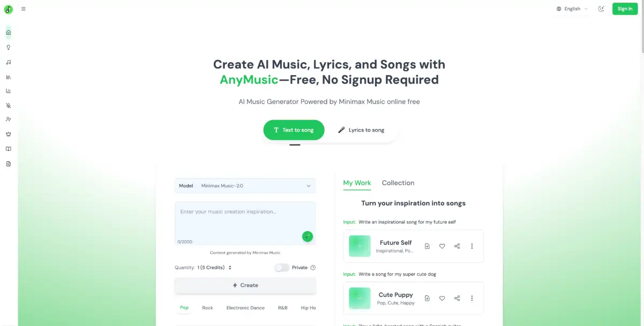Toggle dark mode with the moon icon
Screen dimensions: 644x326
click(602, 9)
